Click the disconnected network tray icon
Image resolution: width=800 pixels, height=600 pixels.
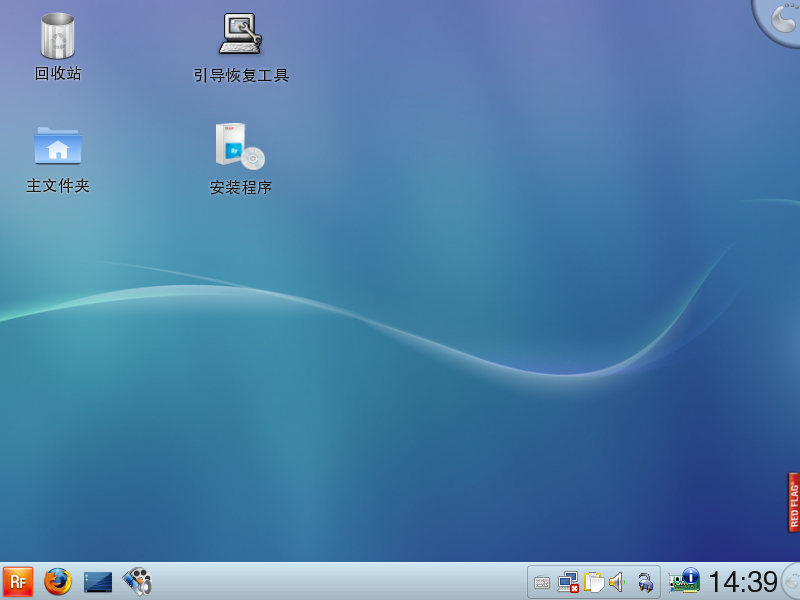567,582
